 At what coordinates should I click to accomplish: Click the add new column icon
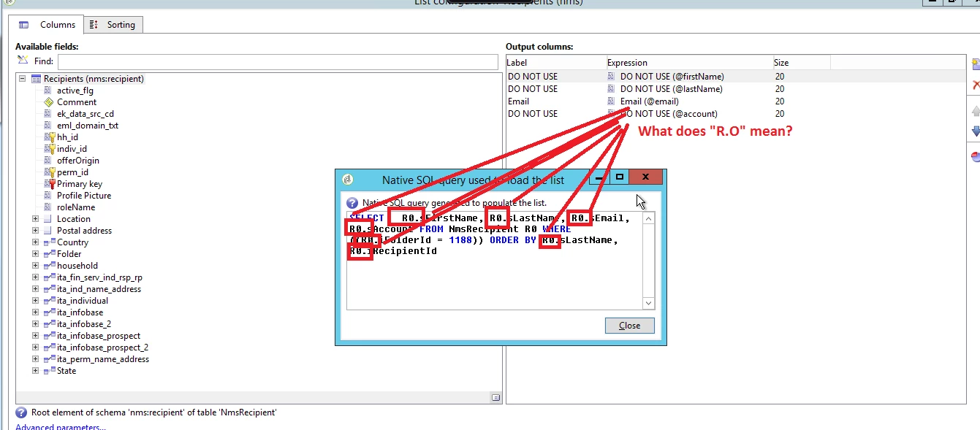(x=976, y=64)
